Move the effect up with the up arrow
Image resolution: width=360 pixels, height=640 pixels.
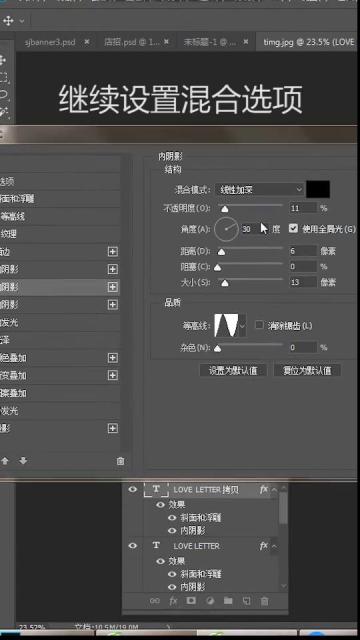5,461
